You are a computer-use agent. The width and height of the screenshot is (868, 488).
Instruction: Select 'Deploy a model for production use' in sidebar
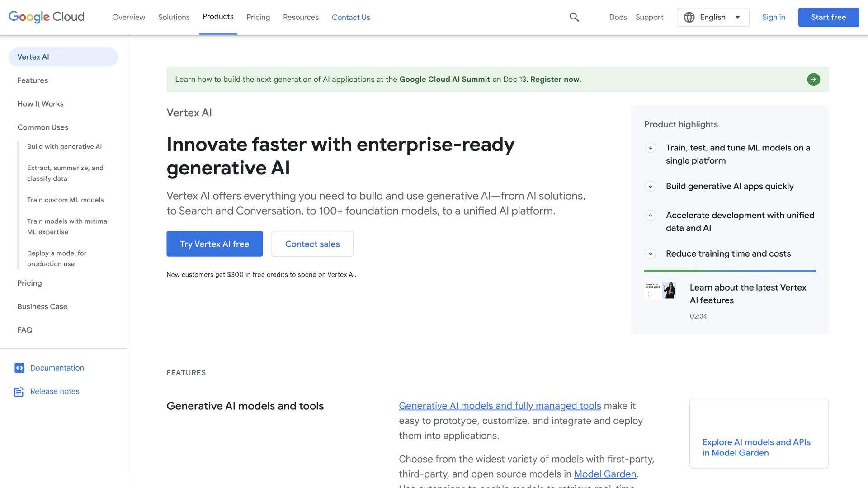(57, 258)
